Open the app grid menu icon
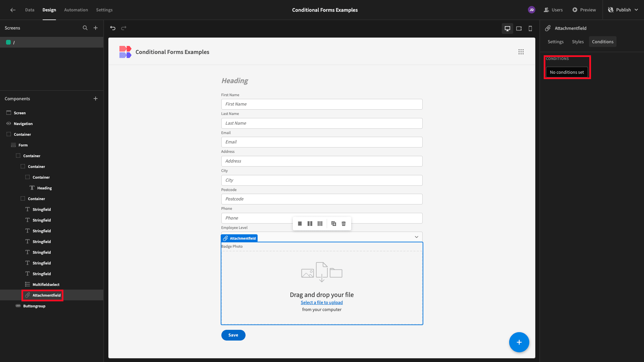This screenshot has height=362, width=644. tap(521, 52)
